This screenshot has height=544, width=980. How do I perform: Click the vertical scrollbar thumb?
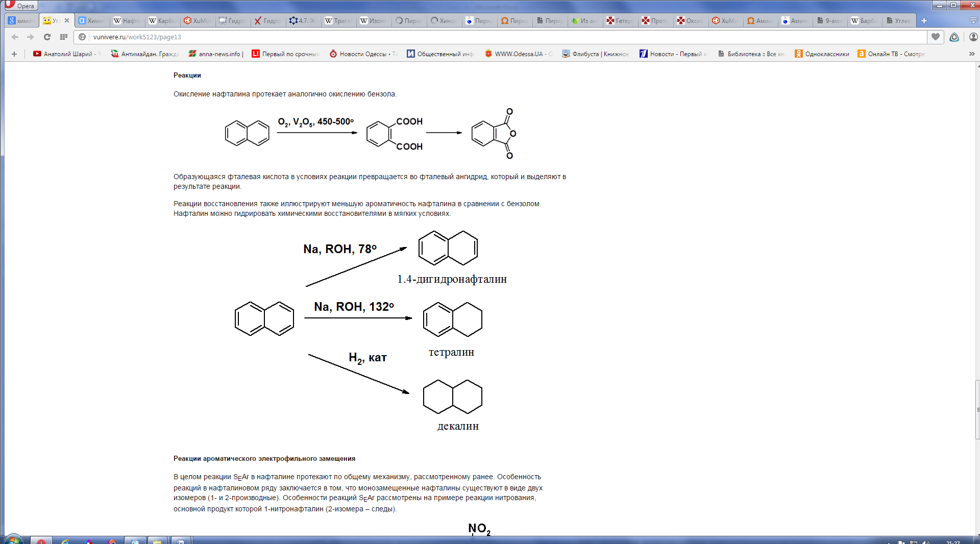click(977, 409)
